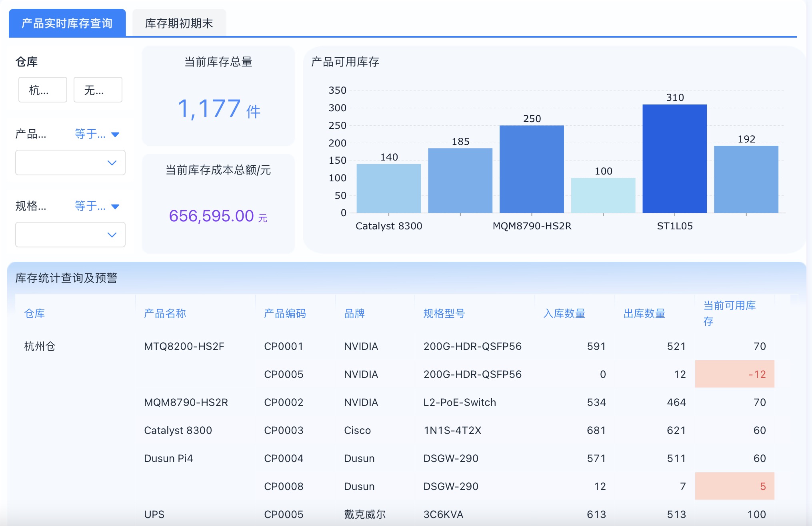
Task: Select the 杭... warehouse filter button
Action: click(43, 90)
